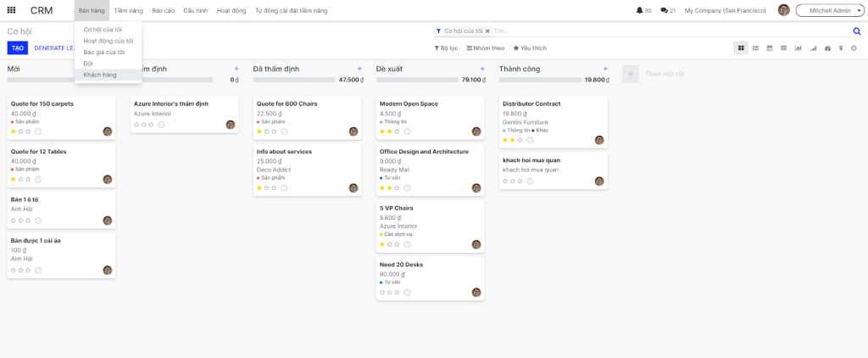Set first priority star on Need 20 Desks
Image resolution: width=868 pixels, height=358 pixels.
[382, 292]
